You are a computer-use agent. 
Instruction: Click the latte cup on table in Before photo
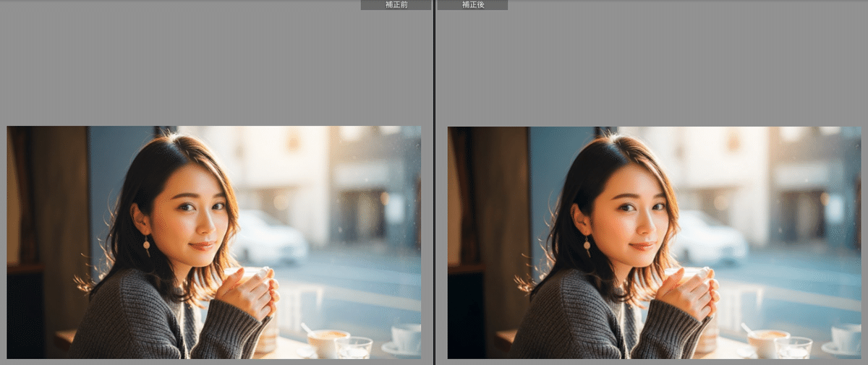(328, 341)
